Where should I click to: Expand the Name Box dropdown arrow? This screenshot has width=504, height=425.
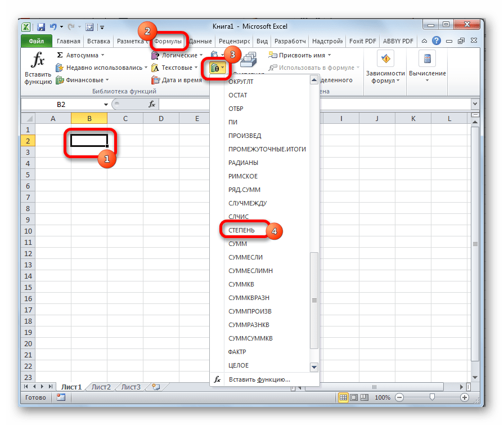[106, 105]
